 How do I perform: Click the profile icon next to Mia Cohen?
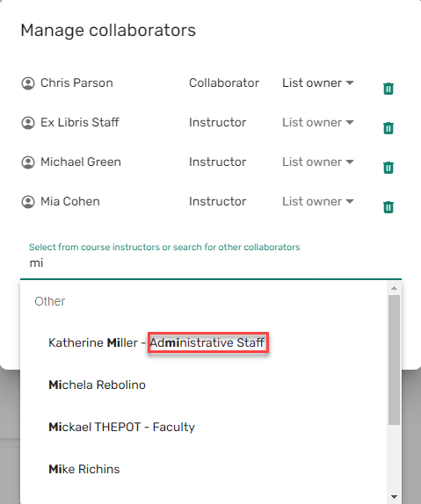[x=28, y=202]
